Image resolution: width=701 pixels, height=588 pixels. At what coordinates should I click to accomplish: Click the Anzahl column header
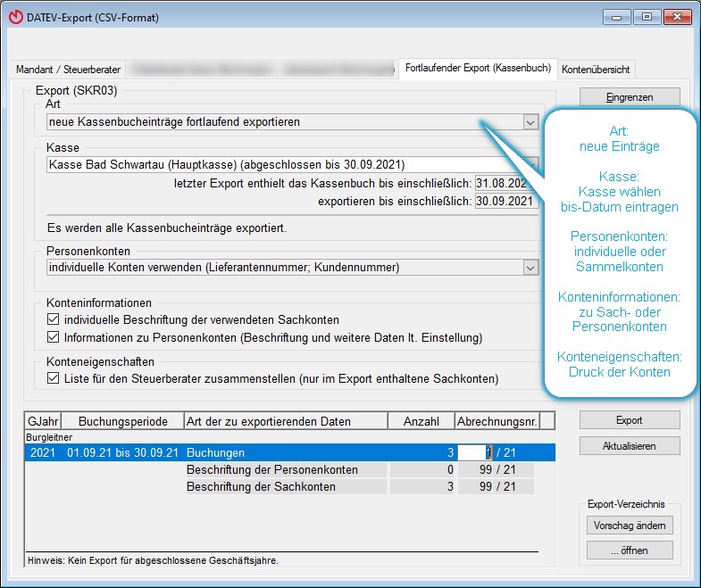(x=421, y=421)
